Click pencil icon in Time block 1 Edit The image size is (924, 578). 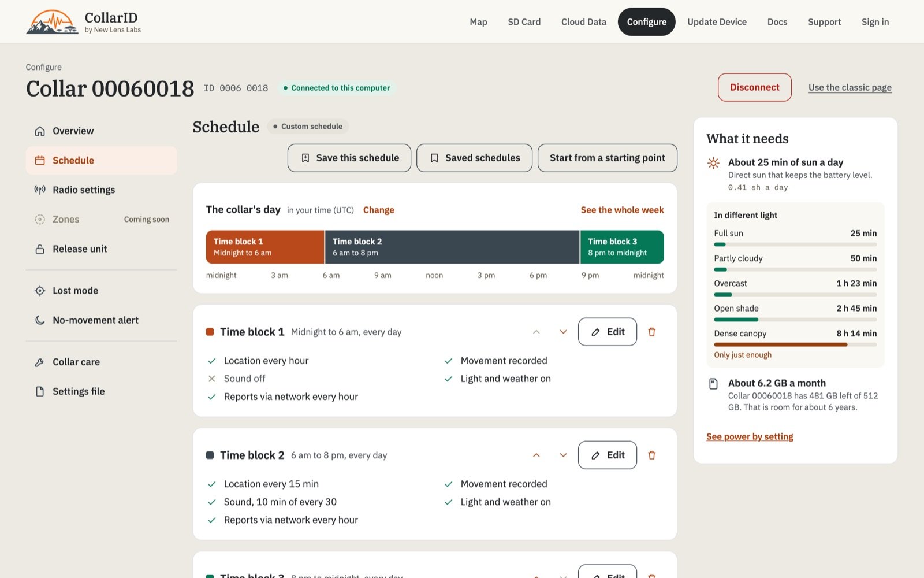[595, 332]
